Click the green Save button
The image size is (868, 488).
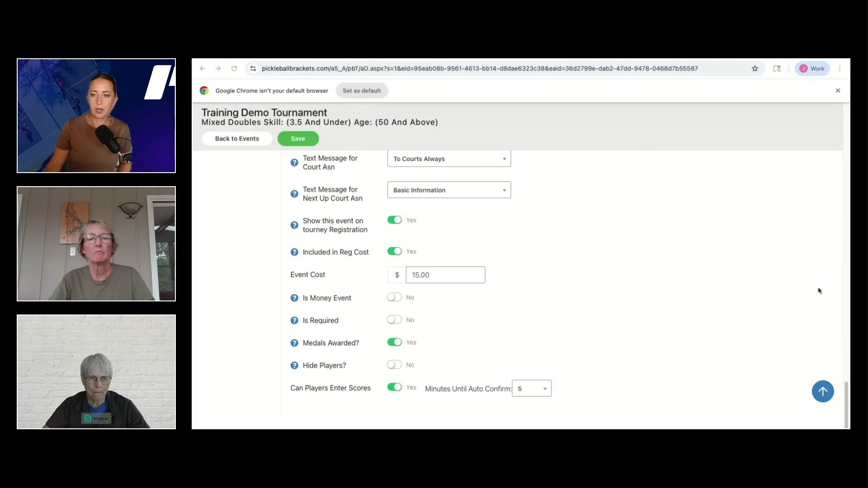298,139
